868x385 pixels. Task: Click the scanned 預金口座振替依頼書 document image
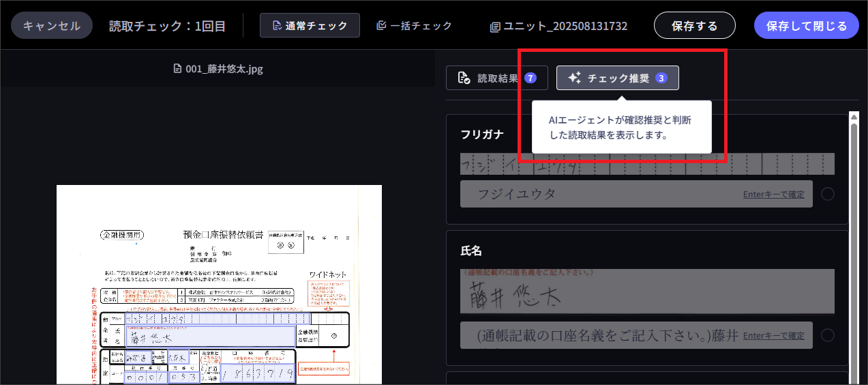pos(218,287)
